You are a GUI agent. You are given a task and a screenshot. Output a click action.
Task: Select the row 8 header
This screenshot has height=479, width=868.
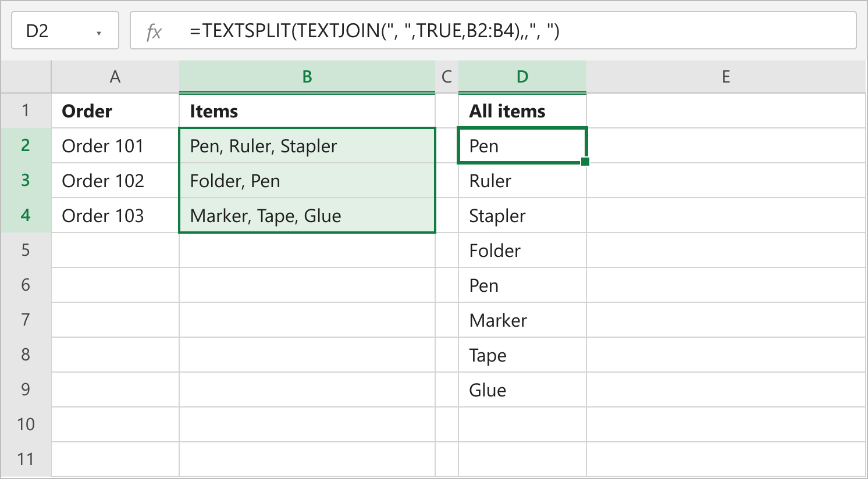point(26,355)
